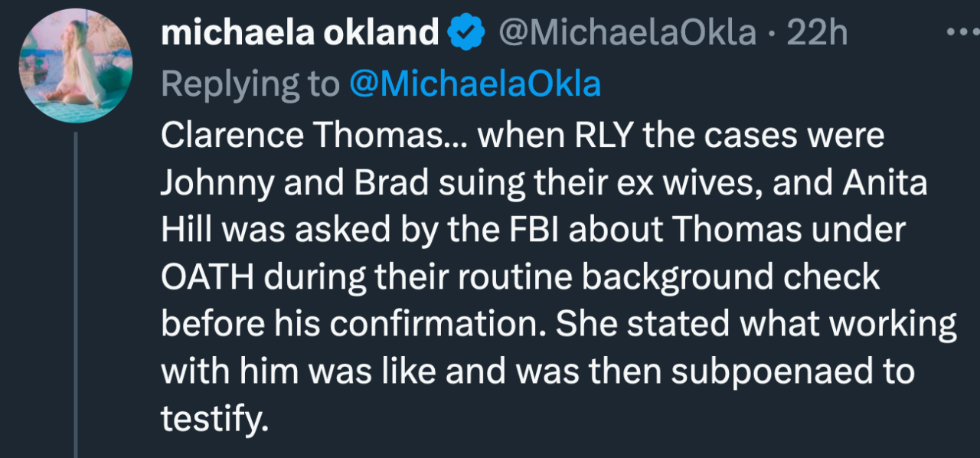Click the blue verified checkmark badge
Screen dimensions: 980x458
[466, 34]
